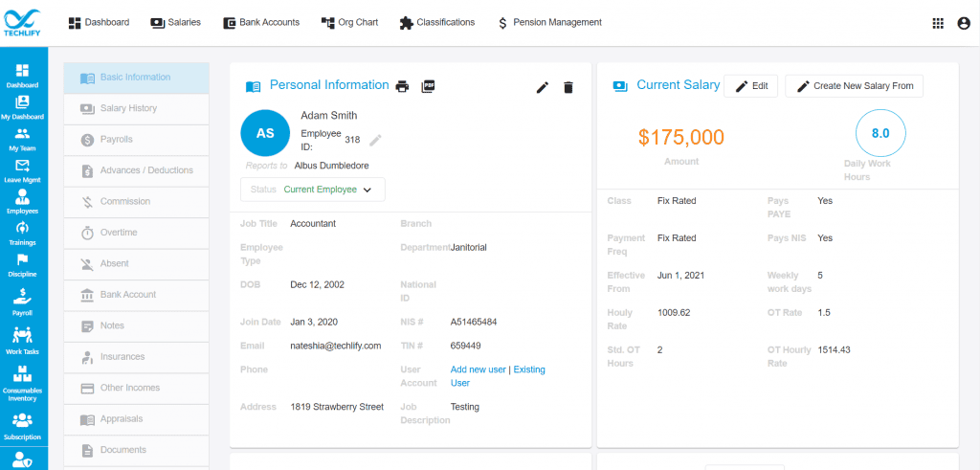Click Create New Salary From button

(x=854, y=86)
